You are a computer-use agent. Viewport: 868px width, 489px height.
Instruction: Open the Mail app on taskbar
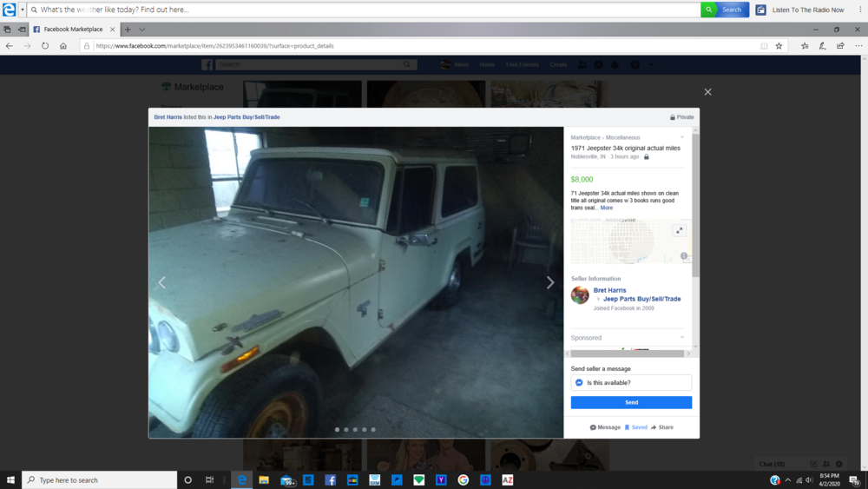[286, 480]
